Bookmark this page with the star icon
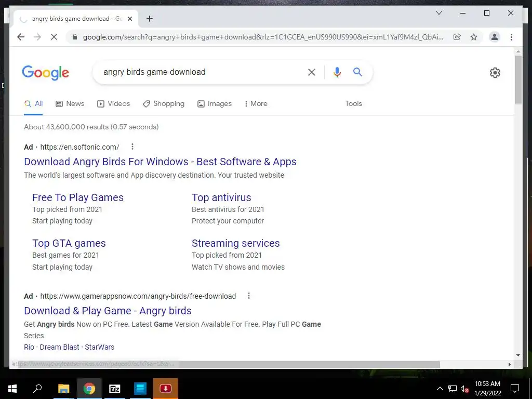The image size is (532, 399). coord(474,37)
